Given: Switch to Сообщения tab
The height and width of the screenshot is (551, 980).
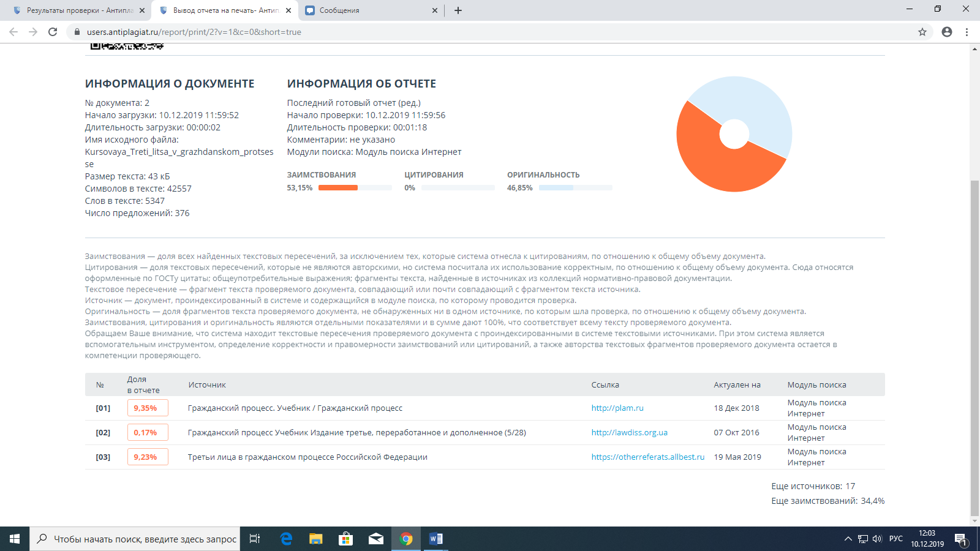Looking at the screenshot, I should pos(367,10).
